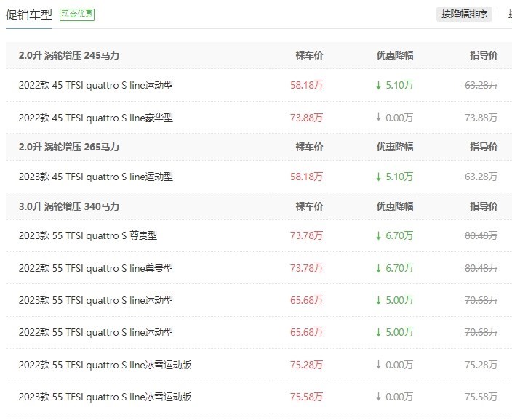Viewport: 512px width, 420px height.
Task: Click 63.28万 guide price of 2022款 45 运动型
Action: [x=481, y=85]
